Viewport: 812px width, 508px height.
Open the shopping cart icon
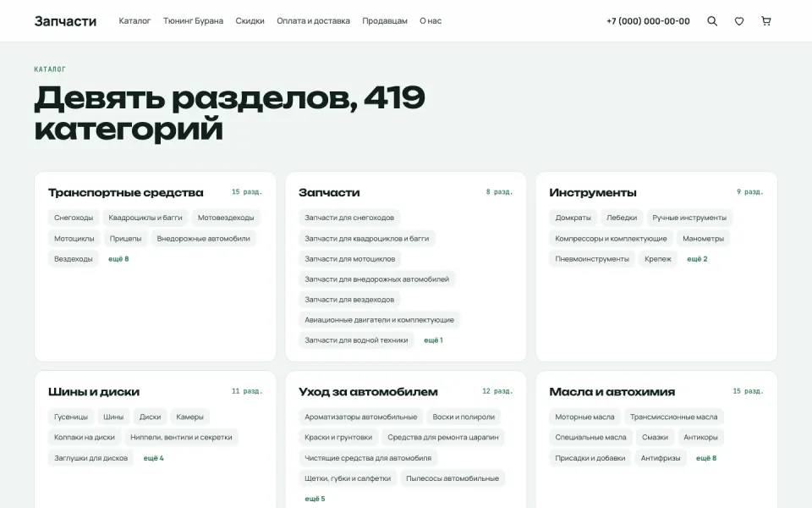point(766,21)
